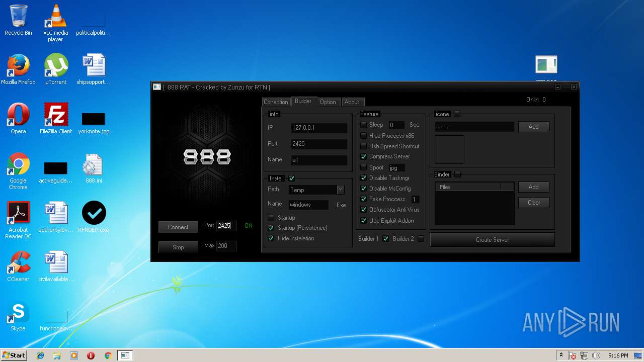This screenshot has height=362, width=644.
Task: Select the yorknote.jpg file icon
Action: (x=94, y=123)
